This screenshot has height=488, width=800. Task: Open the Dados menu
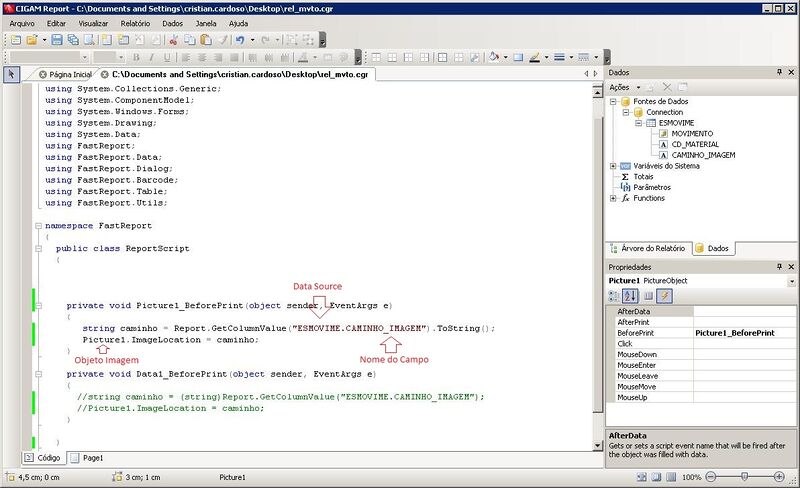[172, 23]
